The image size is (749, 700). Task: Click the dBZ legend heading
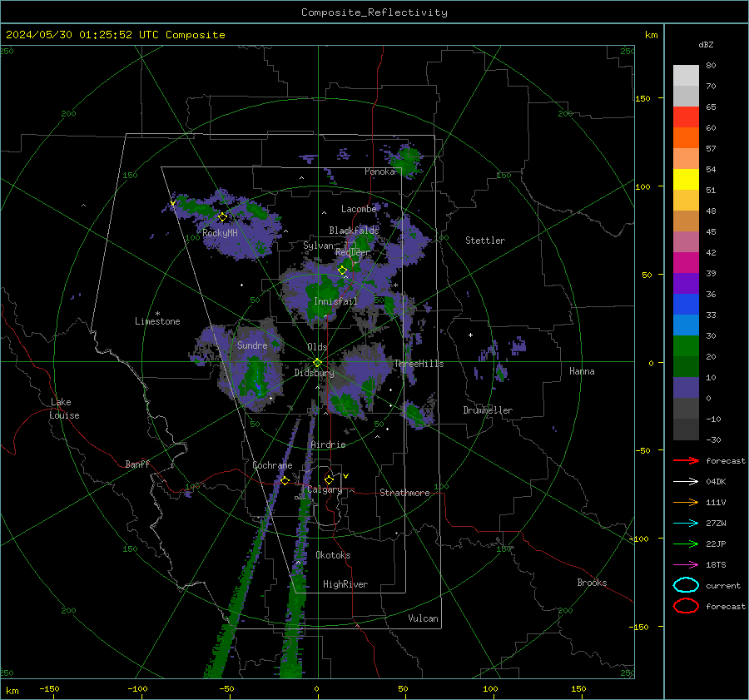(706, 44)
